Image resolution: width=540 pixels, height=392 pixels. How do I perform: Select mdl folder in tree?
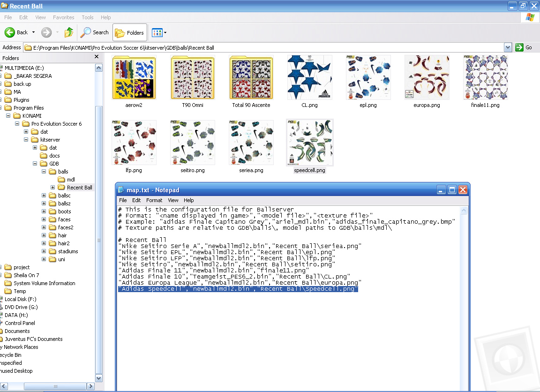[67, 180]
